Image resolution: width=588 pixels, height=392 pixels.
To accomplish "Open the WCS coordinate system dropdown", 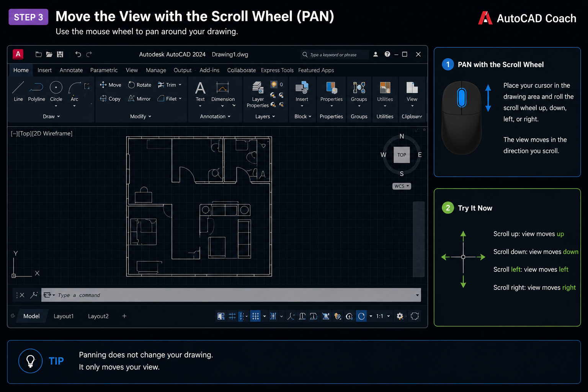I will click(402, 186).
